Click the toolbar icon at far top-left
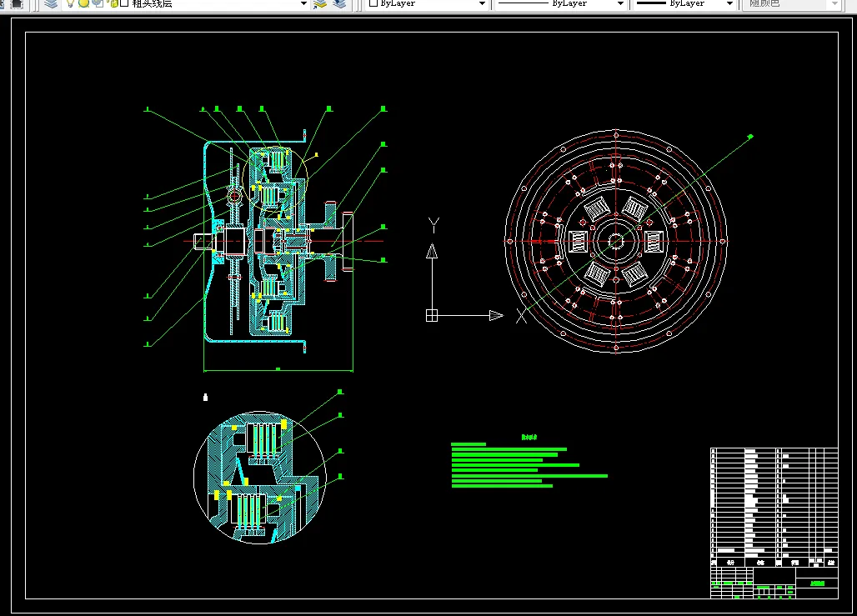 tap(16, 3)
